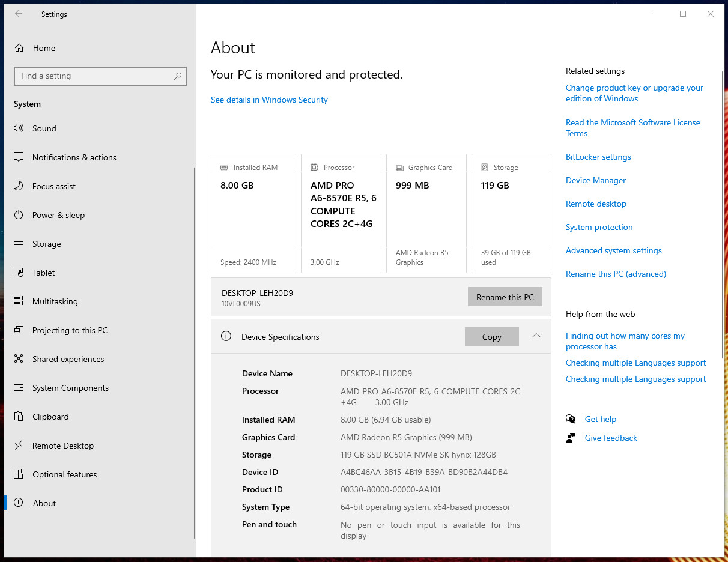Click the Remote desktop related link
The width and height of the screenshot is (728, 562).
(x=596, y=204)
